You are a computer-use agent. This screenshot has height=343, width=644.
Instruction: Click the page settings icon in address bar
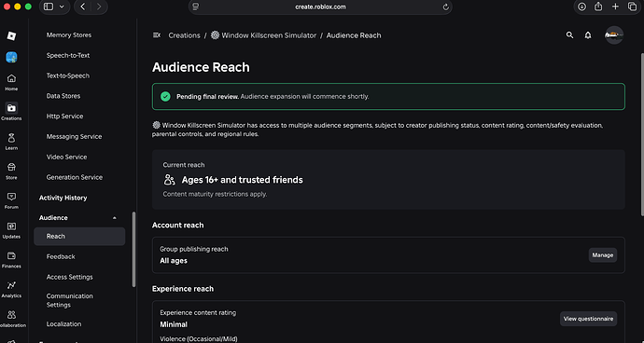click(196, 7)
